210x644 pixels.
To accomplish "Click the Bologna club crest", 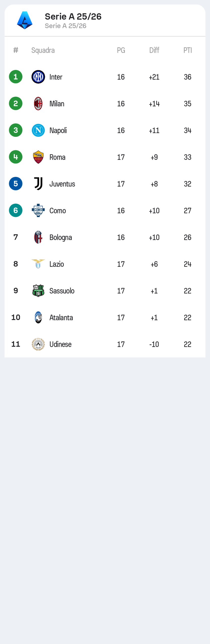I will 38,237.
